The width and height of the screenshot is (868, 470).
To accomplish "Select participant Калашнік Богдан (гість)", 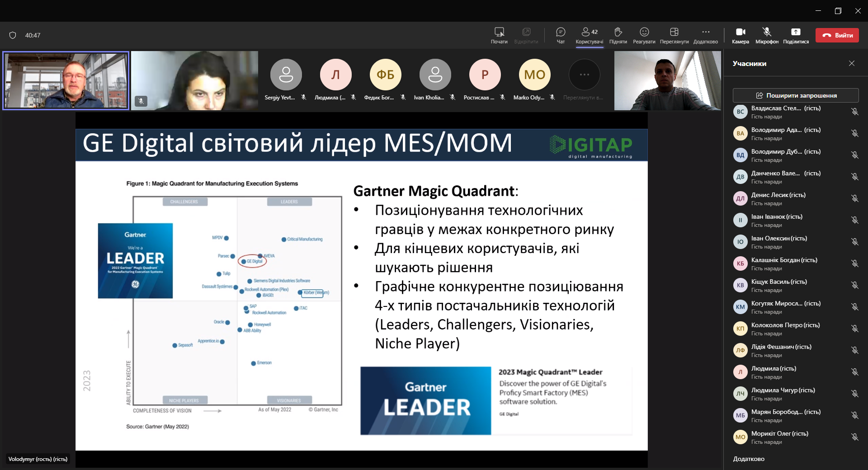I will click(796, 263).
